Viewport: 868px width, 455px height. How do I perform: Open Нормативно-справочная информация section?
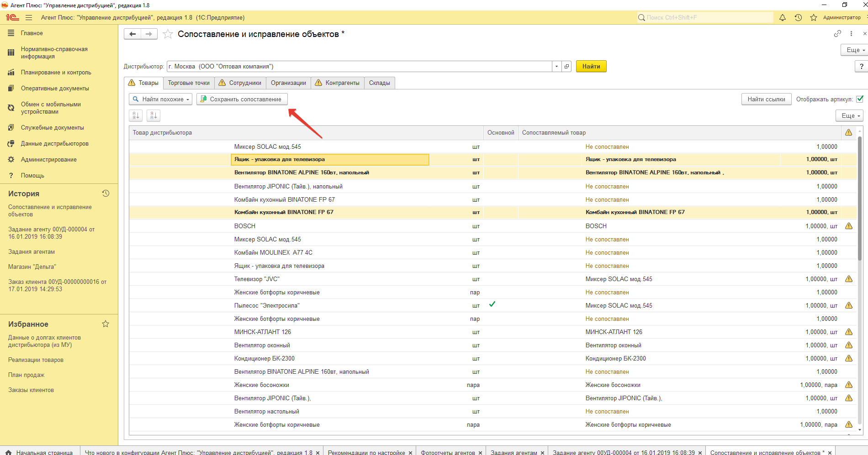54,53
